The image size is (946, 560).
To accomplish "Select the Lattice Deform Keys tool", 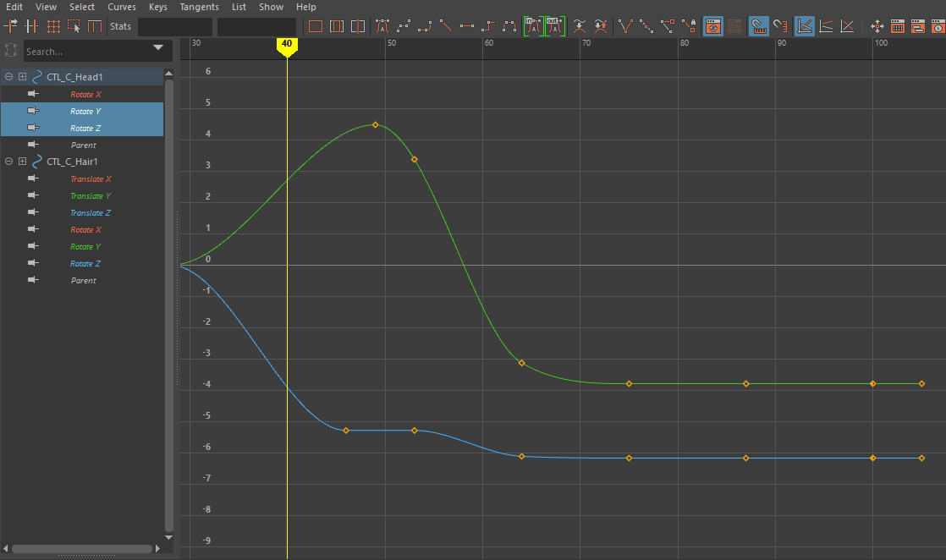I will coord(52,26).
